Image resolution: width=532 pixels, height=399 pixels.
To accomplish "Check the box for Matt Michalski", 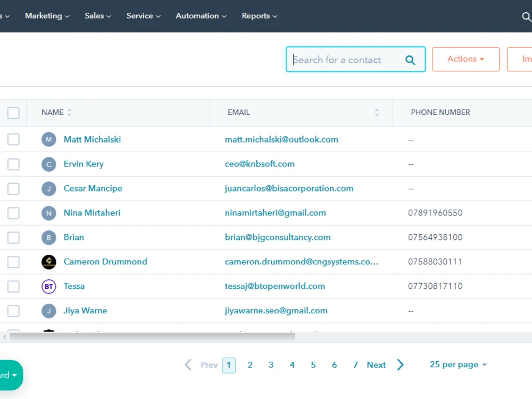I will click(x=14, y=139).
